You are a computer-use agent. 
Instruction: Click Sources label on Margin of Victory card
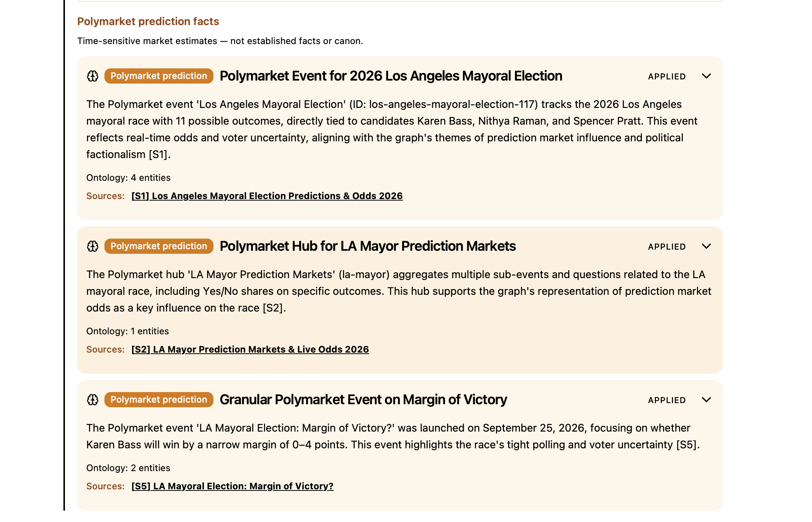coord(106,486)
